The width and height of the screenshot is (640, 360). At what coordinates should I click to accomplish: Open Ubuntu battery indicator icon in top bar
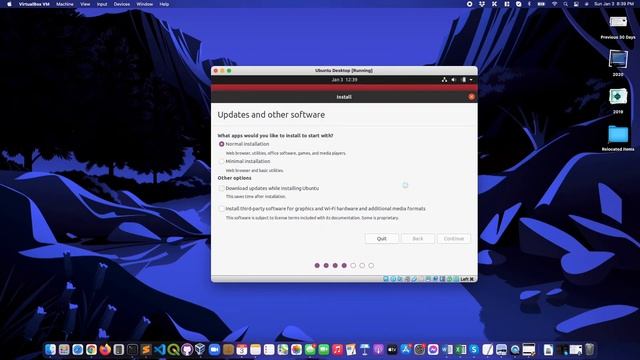click(x=464, y=80)
